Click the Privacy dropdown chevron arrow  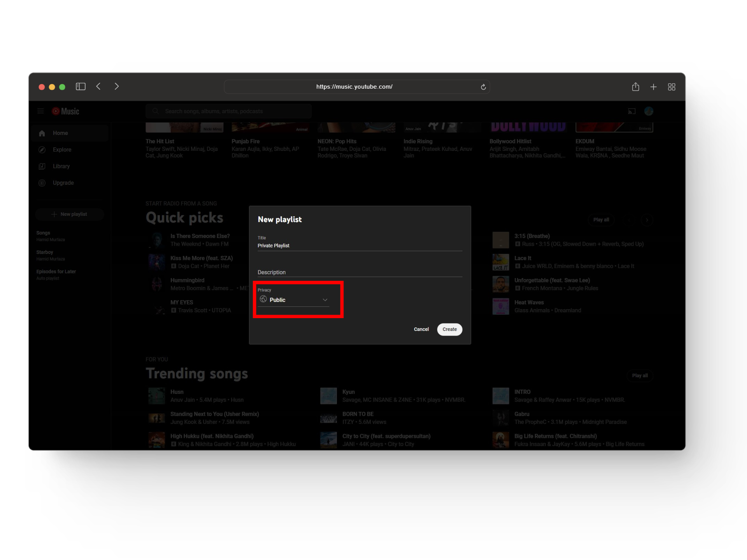[x=325, y=300]
